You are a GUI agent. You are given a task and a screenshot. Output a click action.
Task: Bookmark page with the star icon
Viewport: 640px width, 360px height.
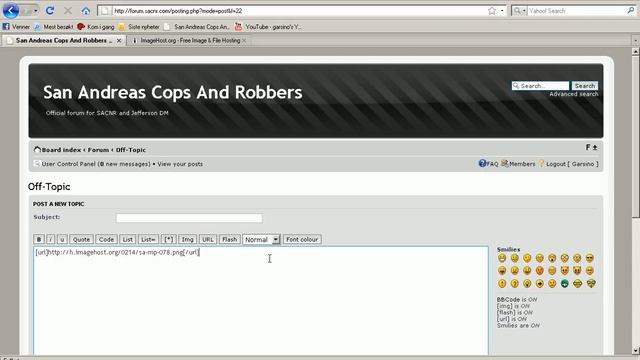pyautogui.click(x=492, y=11)
